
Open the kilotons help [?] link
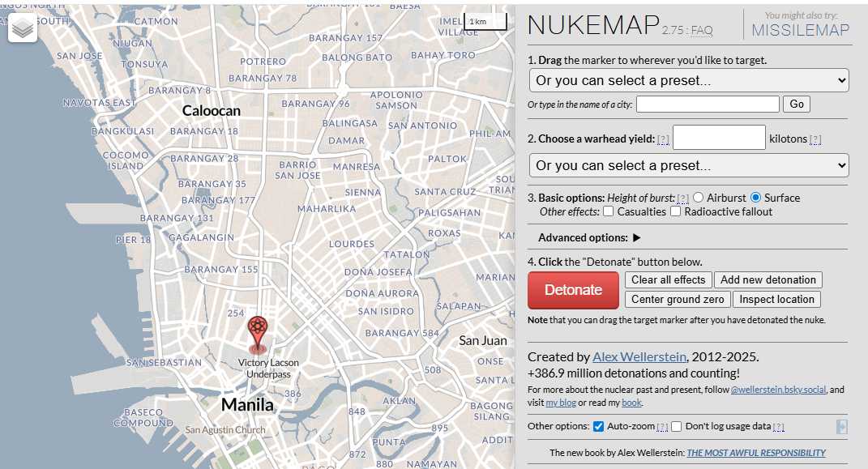pos(815,139)
